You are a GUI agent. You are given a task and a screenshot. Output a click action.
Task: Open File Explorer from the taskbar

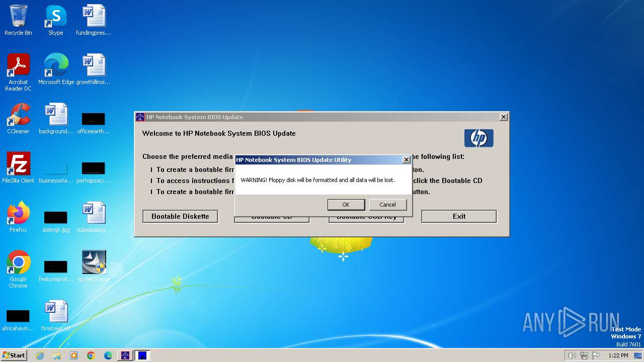coord(57,355)
